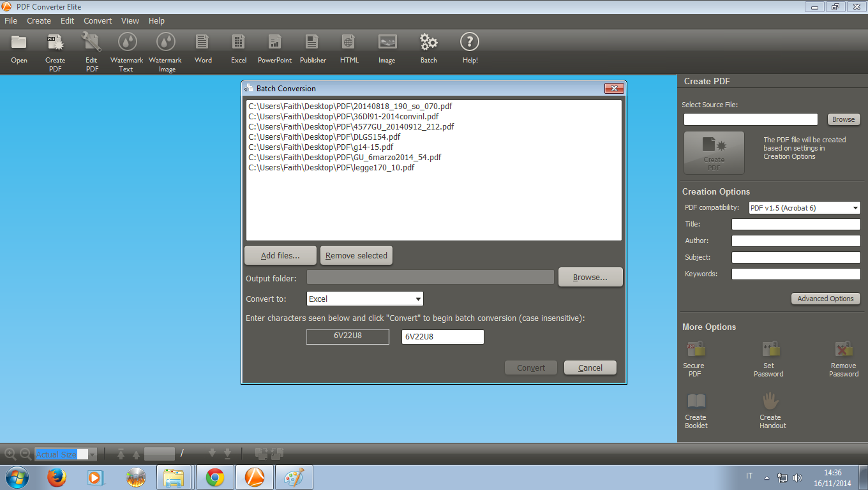868x490 pixels.
Task: Click the Image conversion icon
Action: pyautogui.click(x=387, y=42)
